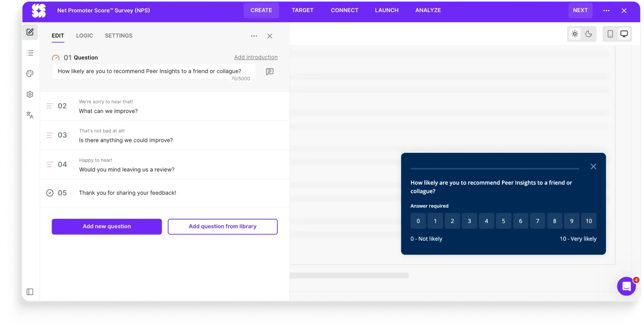Open the design palette icon
Screen dimensions: 644x333
click(x=30, y=74)
